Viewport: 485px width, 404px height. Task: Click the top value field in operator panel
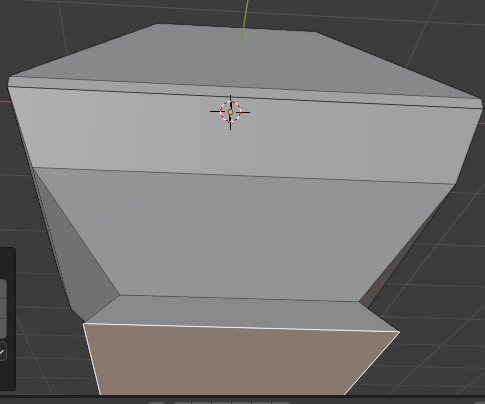(x=3, y=289)
